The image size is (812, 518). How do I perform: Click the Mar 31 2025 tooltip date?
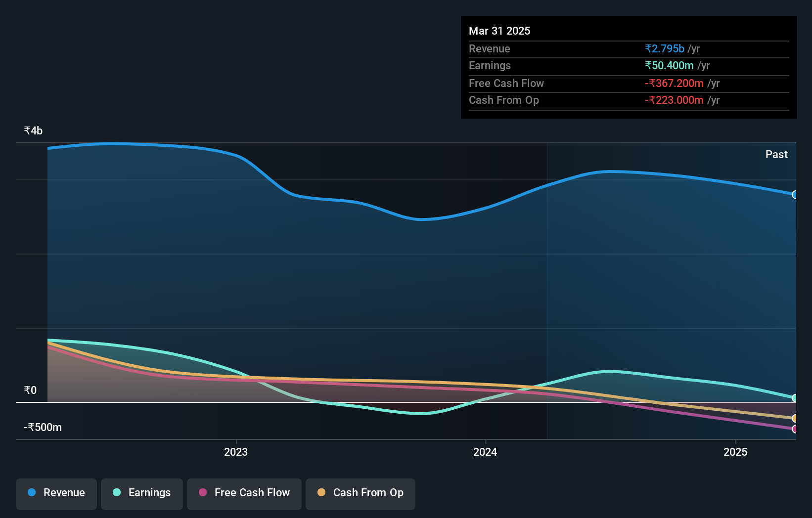click(499, 31)
